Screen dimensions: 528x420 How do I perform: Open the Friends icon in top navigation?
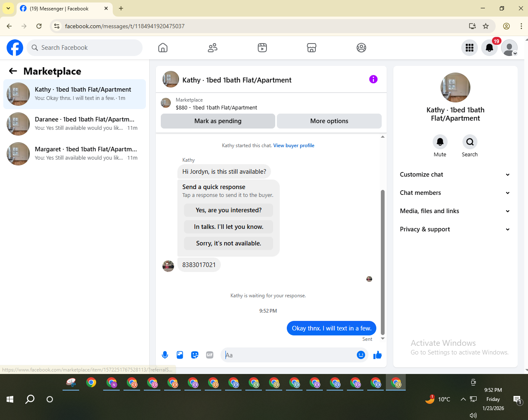(x=213, y=48)
